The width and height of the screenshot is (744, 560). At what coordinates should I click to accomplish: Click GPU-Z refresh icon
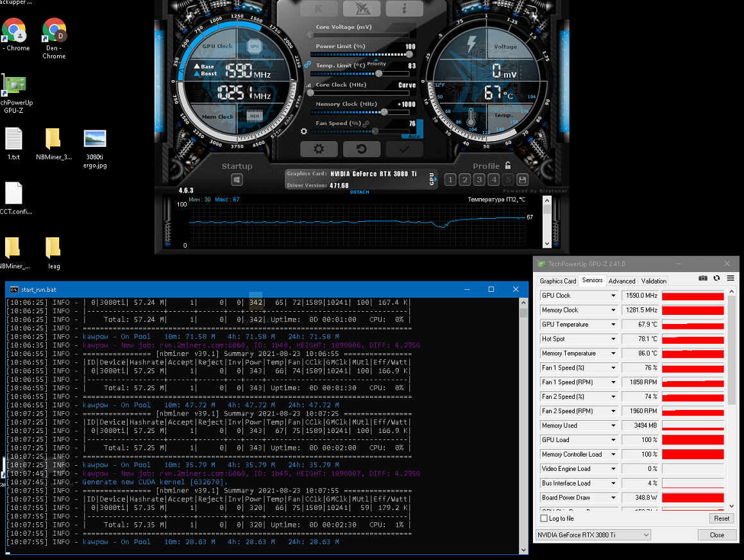pos(716,278)
